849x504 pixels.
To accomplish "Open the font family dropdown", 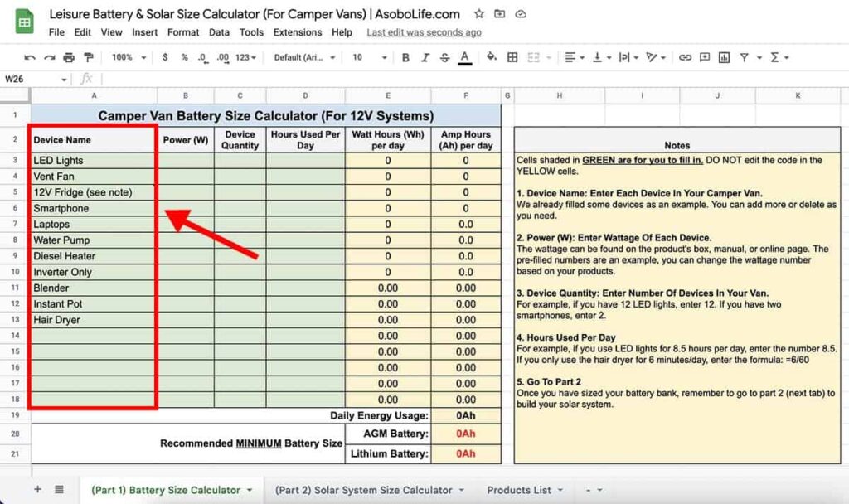I will (x=304, y=57).
